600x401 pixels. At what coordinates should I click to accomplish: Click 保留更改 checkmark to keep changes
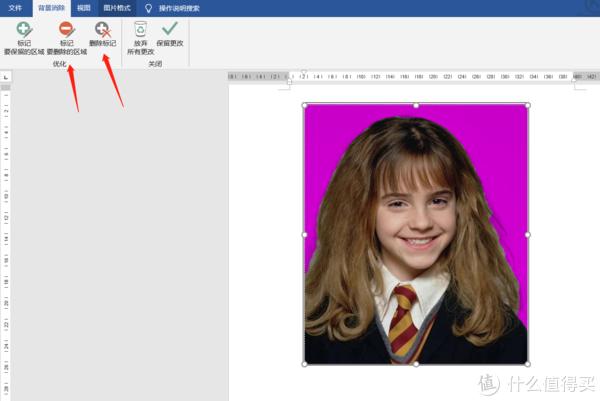[x=170, y=34]
